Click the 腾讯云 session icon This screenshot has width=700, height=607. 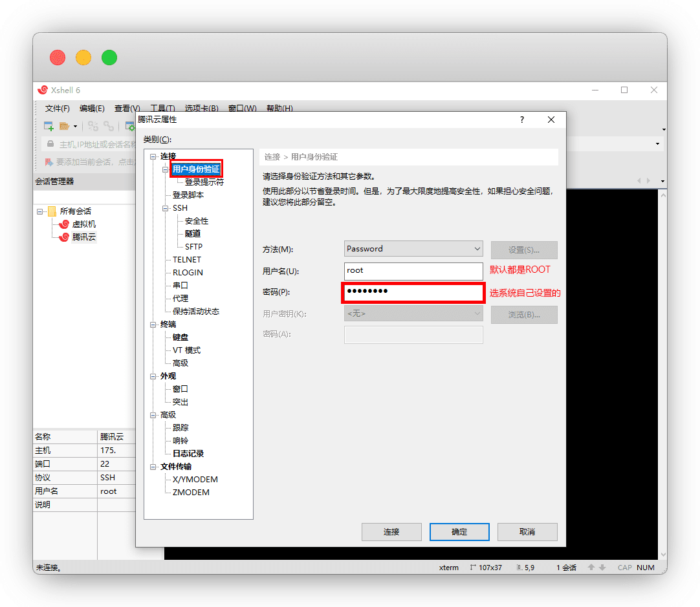click(64, 237)
